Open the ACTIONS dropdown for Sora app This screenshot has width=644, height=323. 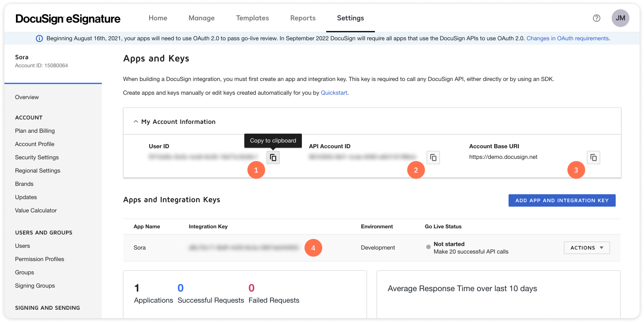click(587, 248)
